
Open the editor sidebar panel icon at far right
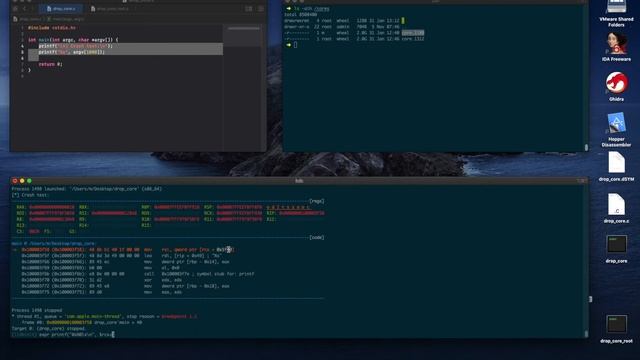point(260,9)
